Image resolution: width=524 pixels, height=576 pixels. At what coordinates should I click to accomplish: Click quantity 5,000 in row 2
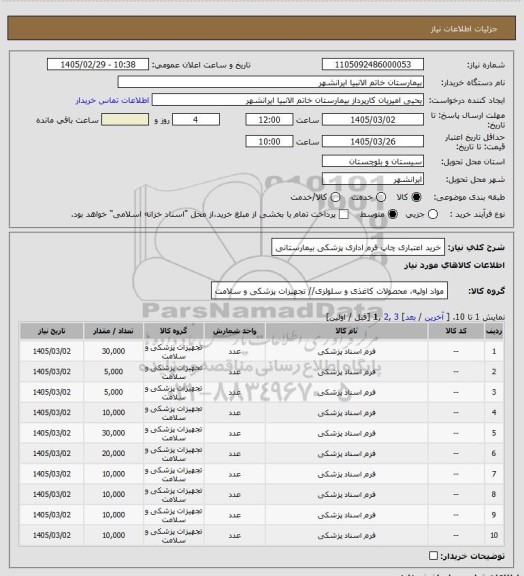pyautogui.click(x=113, y=372)
